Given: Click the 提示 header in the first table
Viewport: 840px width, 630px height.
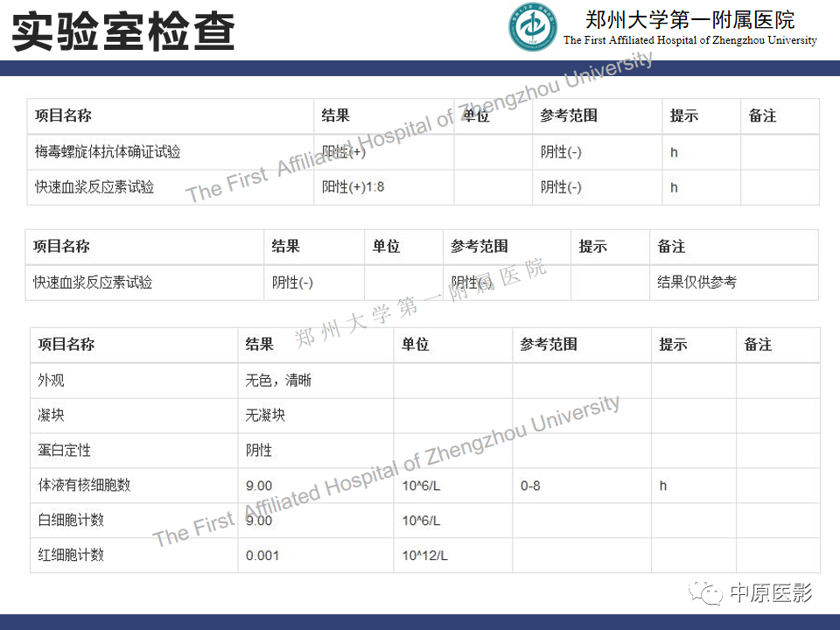Looking at the screenshot, I should tap(683, 115).
